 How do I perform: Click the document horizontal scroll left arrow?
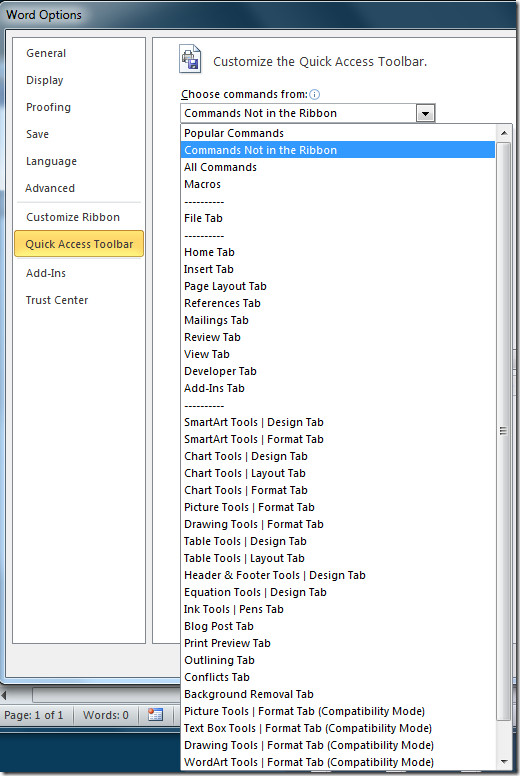point(4,695)
